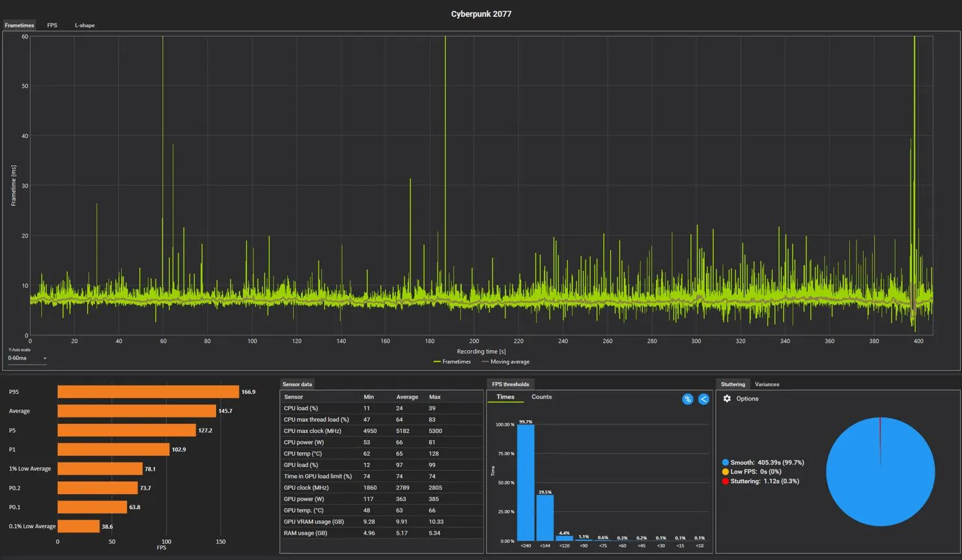This screenshot has width=962, height=560.
Task: Click the 'GPU temp. (°C)' sensor row label
Action: pyautogui.click(x=304, y=511)
